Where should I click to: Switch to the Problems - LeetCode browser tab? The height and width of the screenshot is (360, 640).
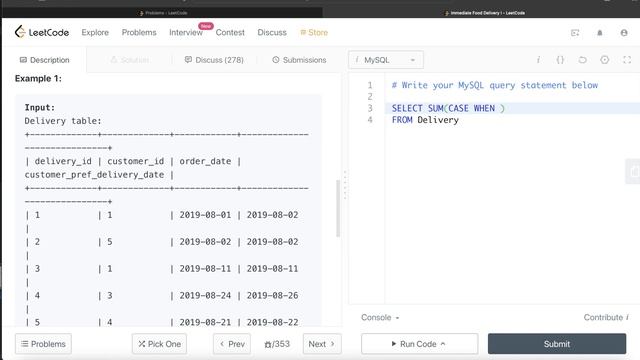click(x=163, y=13)
